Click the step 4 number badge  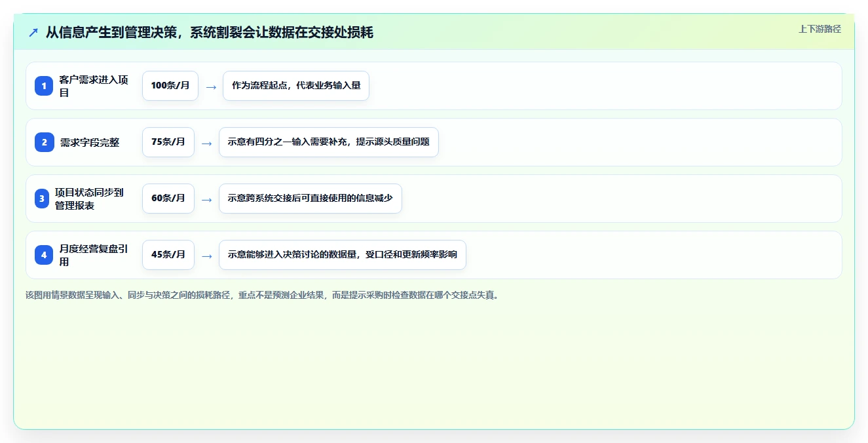pos(44,255)
